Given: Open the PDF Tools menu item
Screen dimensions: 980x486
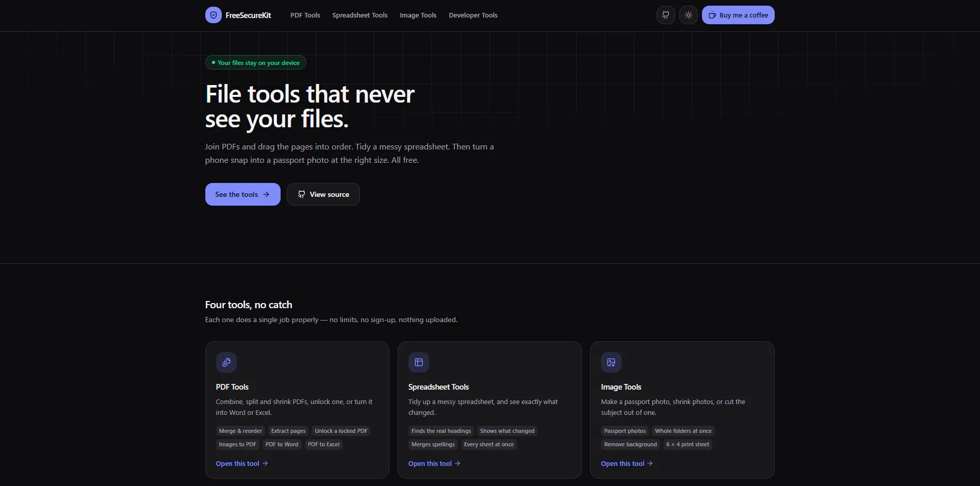Looking at the screenshot, I should click(x=305, y=15).
